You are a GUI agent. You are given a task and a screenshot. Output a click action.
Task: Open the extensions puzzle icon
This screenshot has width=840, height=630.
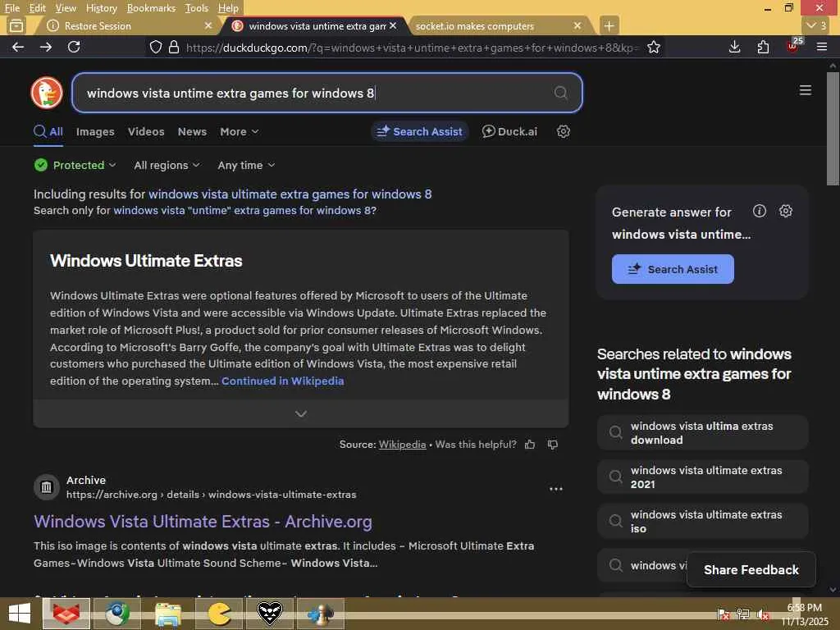click(x=763, y=47)
